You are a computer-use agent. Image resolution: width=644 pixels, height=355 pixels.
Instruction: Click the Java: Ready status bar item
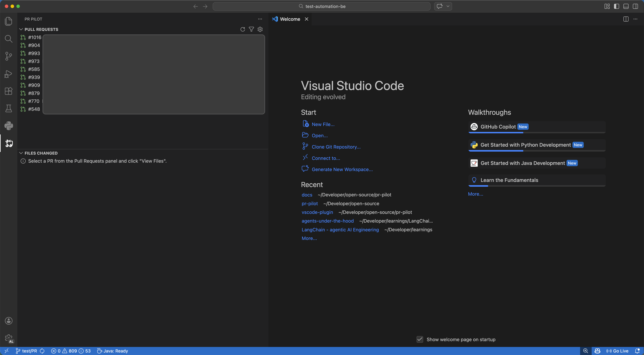point(112,351)
